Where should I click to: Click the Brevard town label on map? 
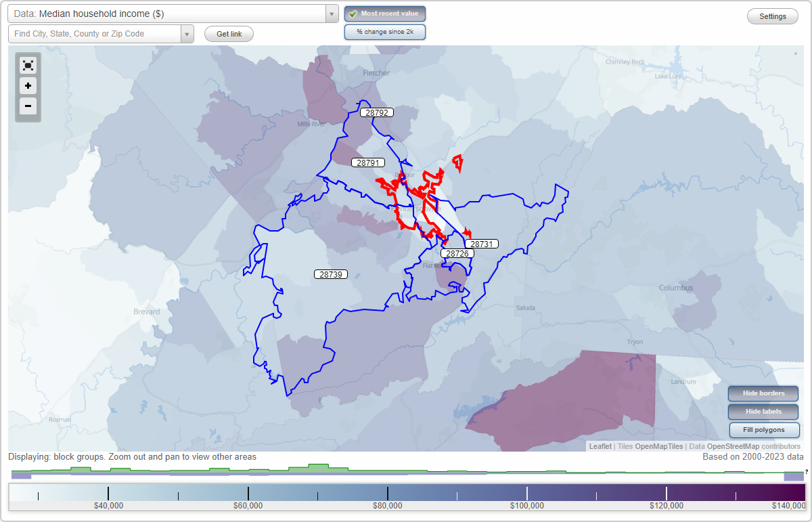tap(146, 311)
